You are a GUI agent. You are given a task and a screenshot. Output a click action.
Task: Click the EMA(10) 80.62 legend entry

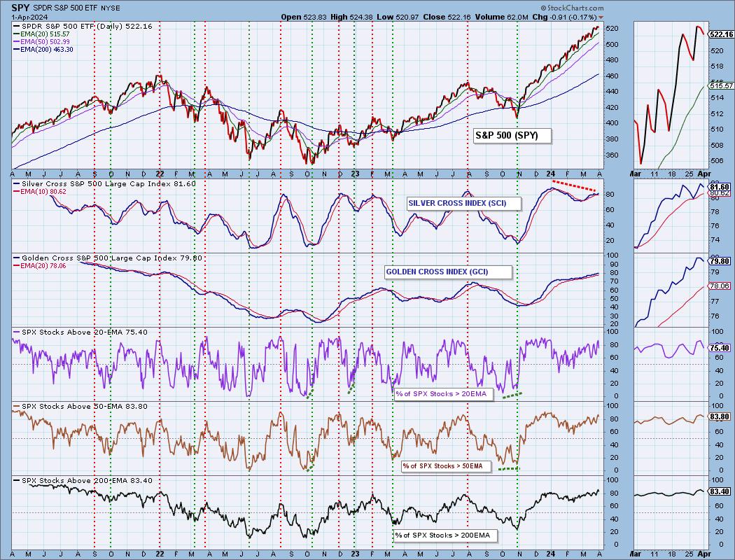click(40, 192)
